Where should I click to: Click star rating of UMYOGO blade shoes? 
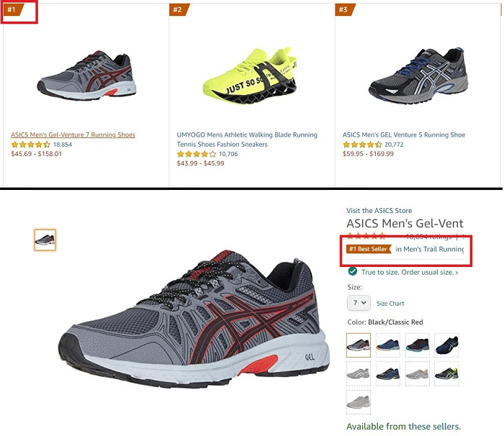197,154
